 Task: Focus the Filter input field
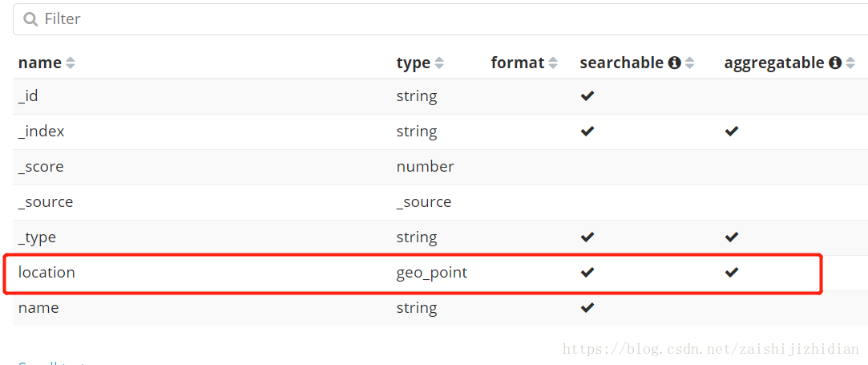[441, 19]
